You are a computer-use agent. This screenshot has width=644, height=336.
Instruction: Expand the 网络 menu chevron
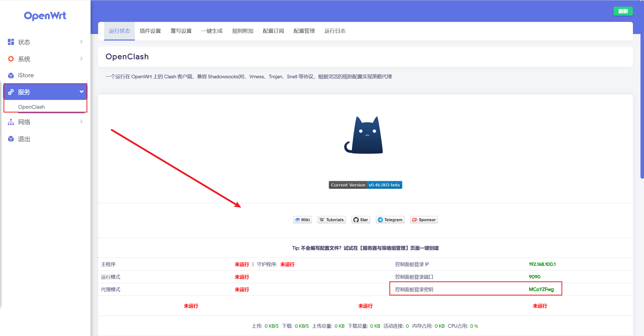pyautogui.click(x=81, y=122)
